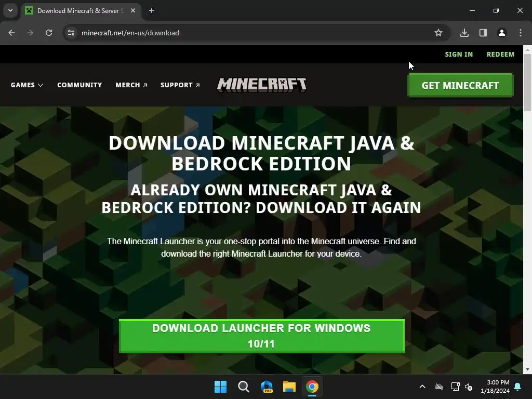The width and height of the screenshot is (532, 399).
Task: Show hidden system tray icons
Action: (422, 387)
